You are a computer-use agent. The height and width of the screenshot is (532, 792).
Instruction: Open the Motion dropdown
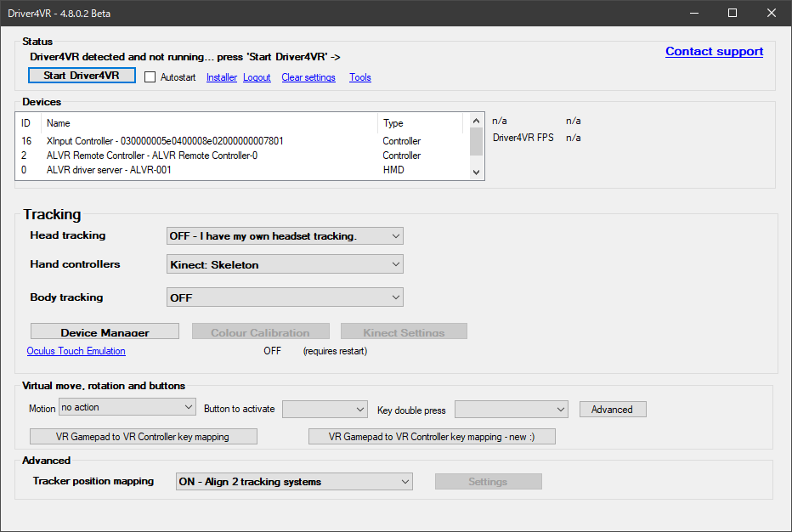(x=127, y=407)
